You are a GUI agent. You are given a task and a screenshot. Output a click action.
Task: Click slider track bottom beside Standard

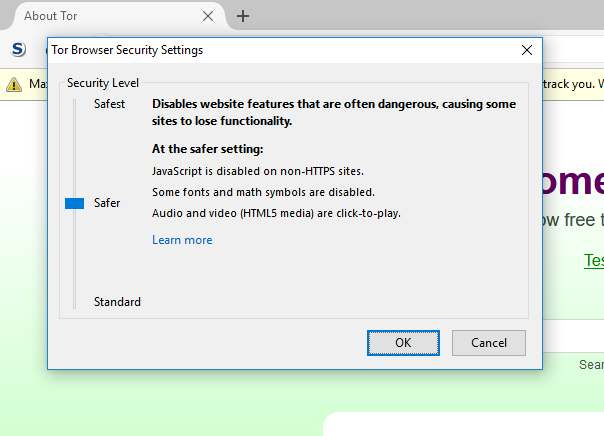74,300
